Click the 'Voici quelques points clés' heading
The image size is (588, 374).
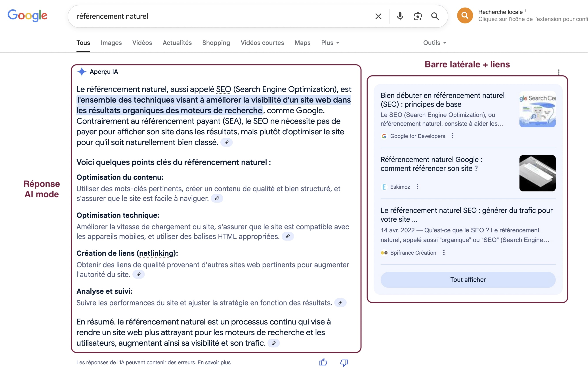coord(174,162)
